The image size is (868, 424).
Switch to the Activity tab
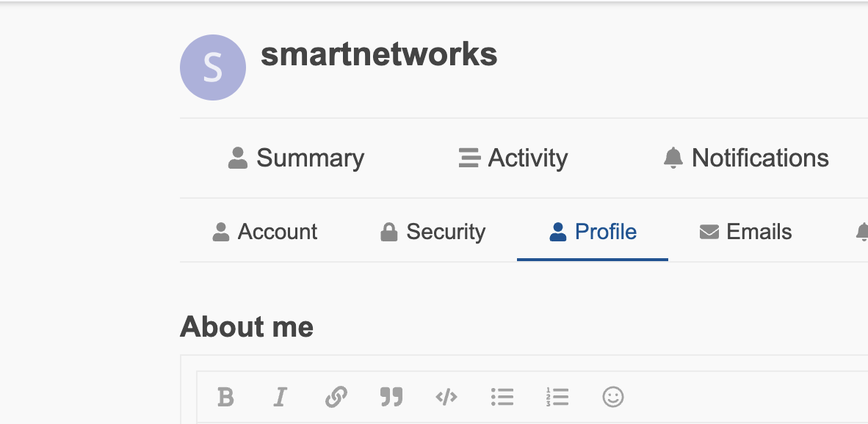(x=513, y=158)
